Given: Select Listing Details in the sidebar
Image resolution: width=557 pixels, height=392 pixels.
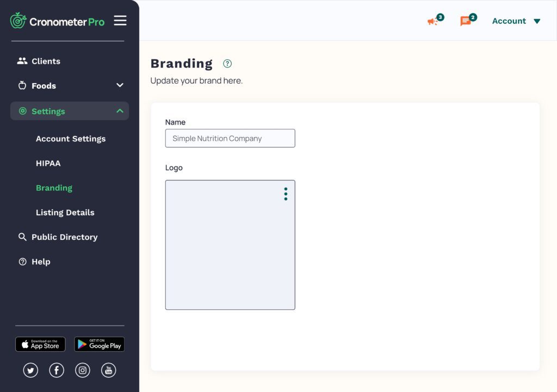Looking at the screenshot, I should pyautogui.click(x=65, y=212).
